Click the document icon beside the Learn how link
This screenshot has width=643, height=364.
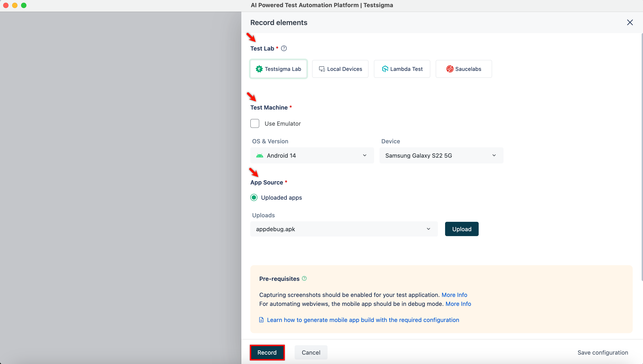click(x=261, y=320)
